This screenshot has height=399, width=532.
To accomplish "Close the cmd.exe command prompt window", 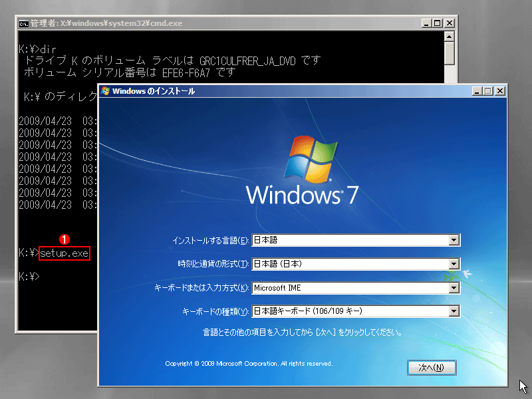I will point(450,23).
